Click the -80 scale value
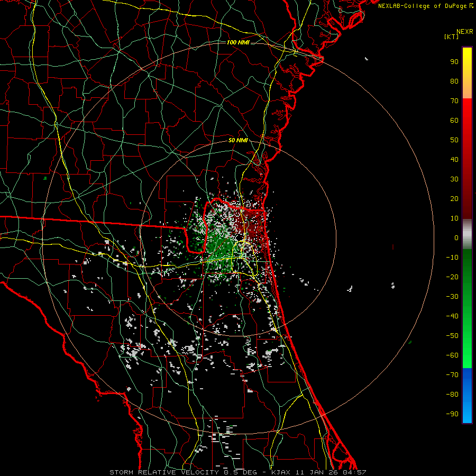Image resolution: width=476 pixels, height=476 pixels. (x=452, y=395)
